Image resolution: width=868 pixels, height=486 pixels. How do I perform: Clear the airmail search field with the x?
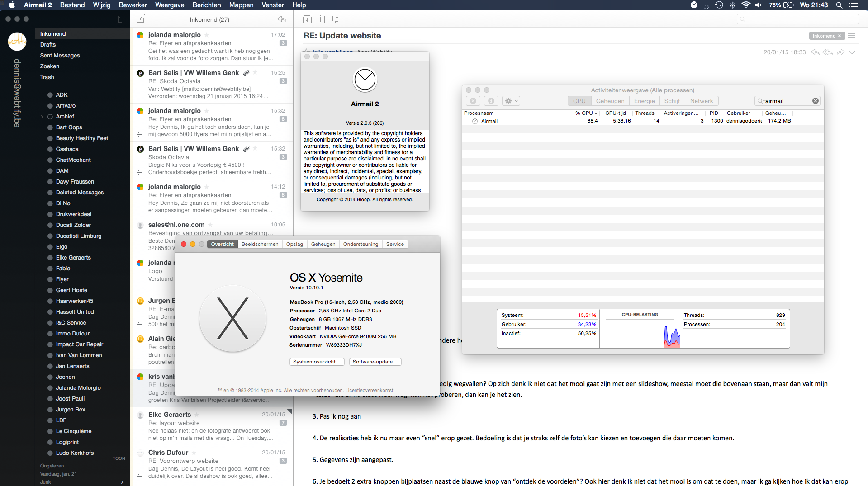816,101
